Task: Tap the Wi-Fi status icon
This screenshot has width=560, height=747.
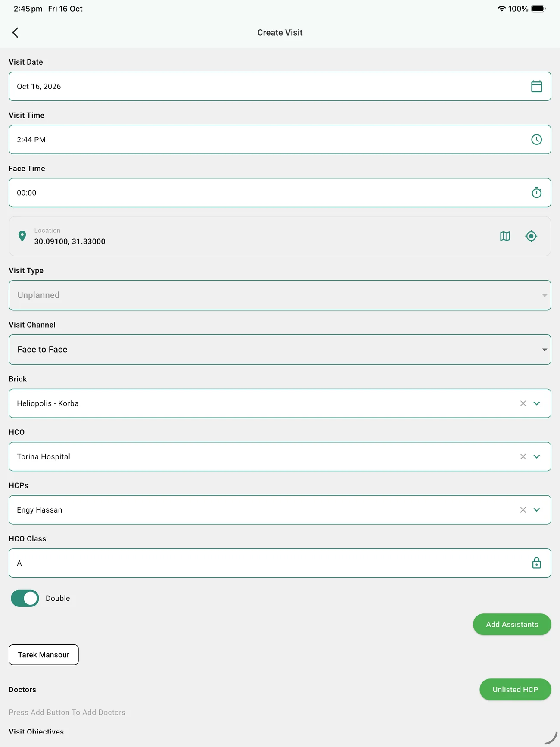Action: (502, 9)
